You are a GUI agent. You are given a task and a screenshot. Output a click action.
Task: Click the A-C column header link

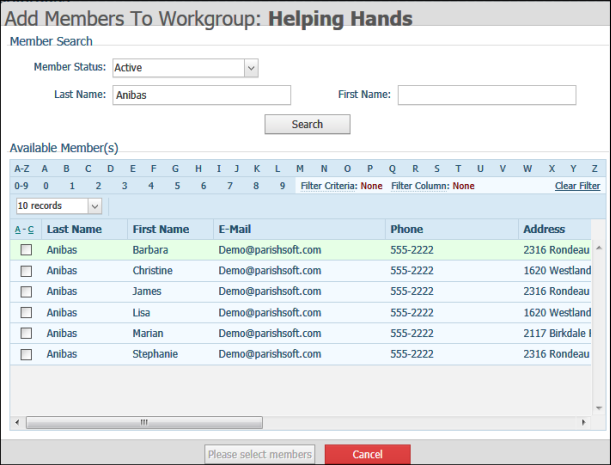pyautogui.click(x=24, y=230)
